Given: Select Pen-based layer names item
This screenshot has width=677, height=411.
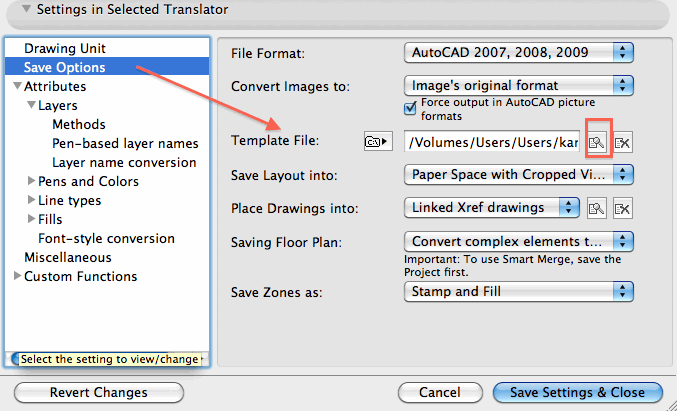Looking at the screenshot, I should pos(125,143).
